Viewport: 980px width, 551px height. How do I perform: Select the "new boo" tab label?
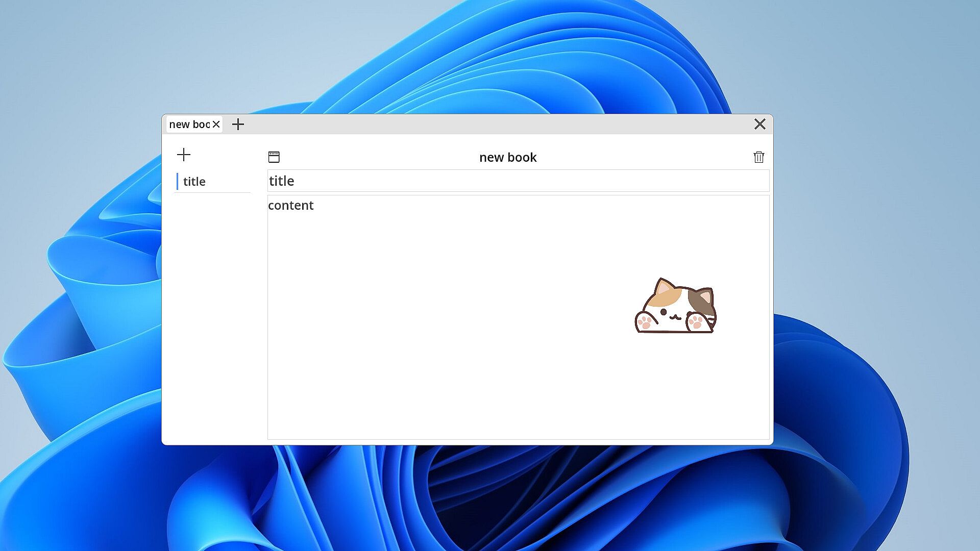(x=189, y=124)
